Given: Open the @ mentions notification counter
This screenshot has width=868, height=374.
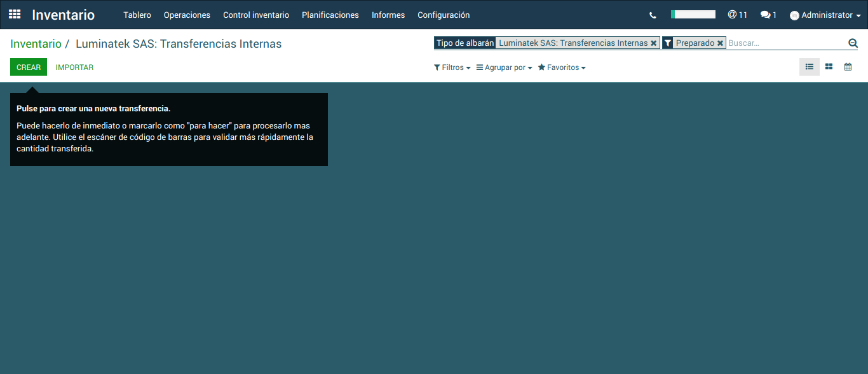Looking at the screenshot, I should coord(737,15).
